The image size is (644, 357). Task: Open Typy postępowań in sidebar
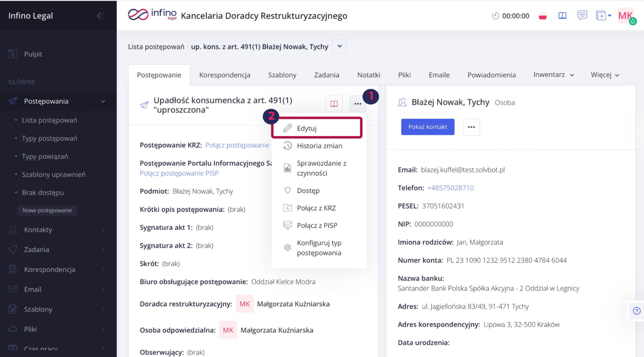[49, 138]
